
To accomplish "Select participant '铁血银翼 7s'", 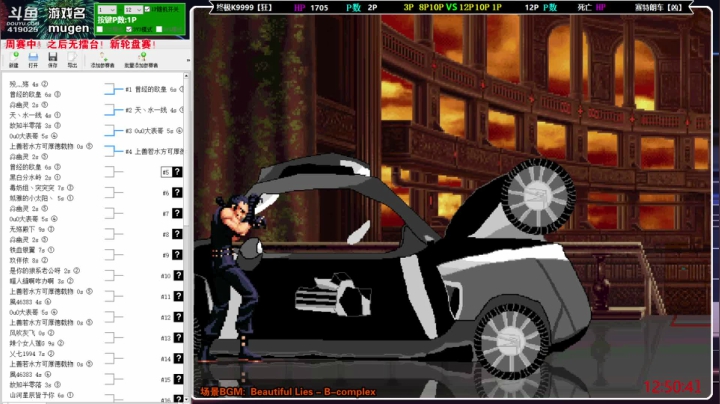I will click(x=32, y=250).
